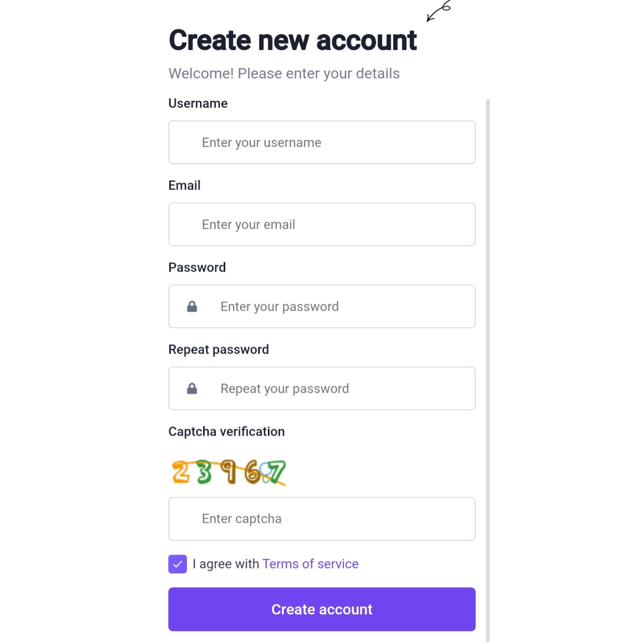Open the Terms of service link

point(310,564)
